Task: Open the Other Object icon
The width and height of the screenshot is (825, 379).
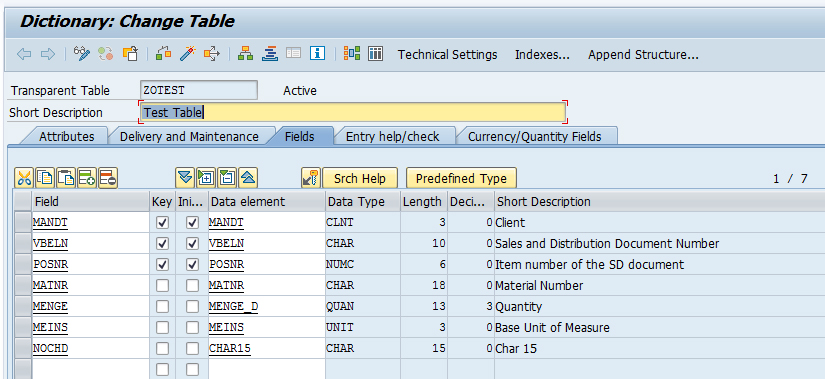Action: pos(130,54)
